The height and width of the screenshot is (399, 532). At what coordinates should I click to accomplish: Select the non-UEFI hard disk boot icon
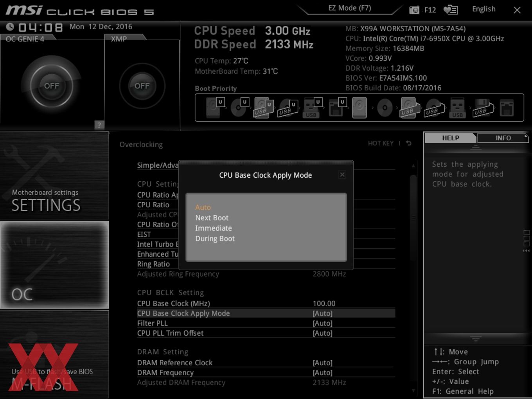(x=359, y=108)
